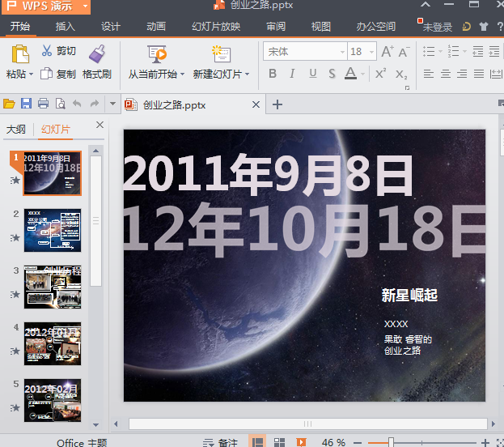Open the font size 18 dropdown
This screenshot has width=504, height=447.
click(371, 52)
